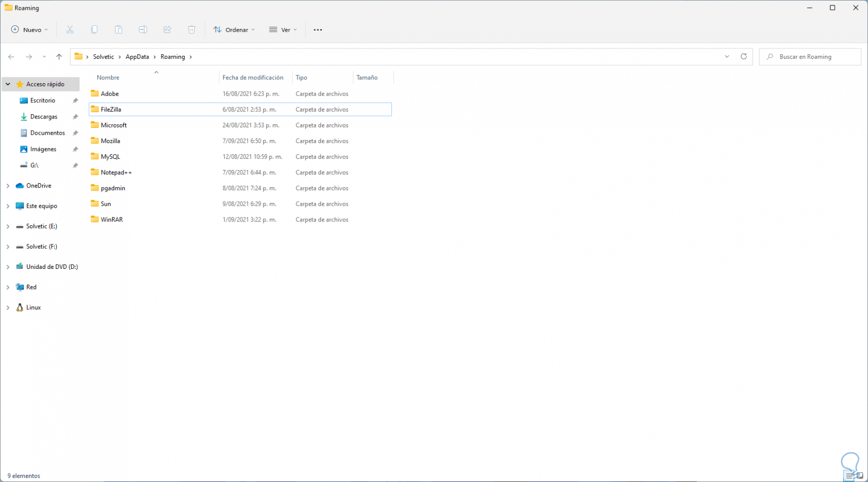This screenshot has width=868, height=482.
Task: Click the MySQL folder icon
Action: coord(95,157)
